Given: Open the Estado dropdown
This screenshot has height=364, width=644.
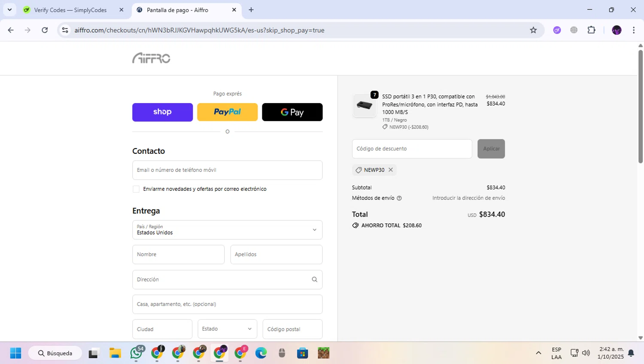Looking at the screenshot, I should pos(227,329).
